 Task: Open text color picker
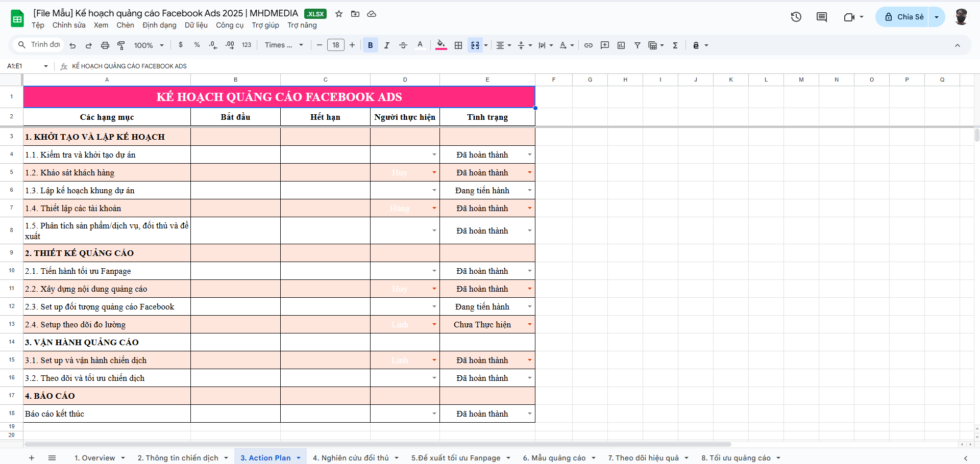pos(420,45)
